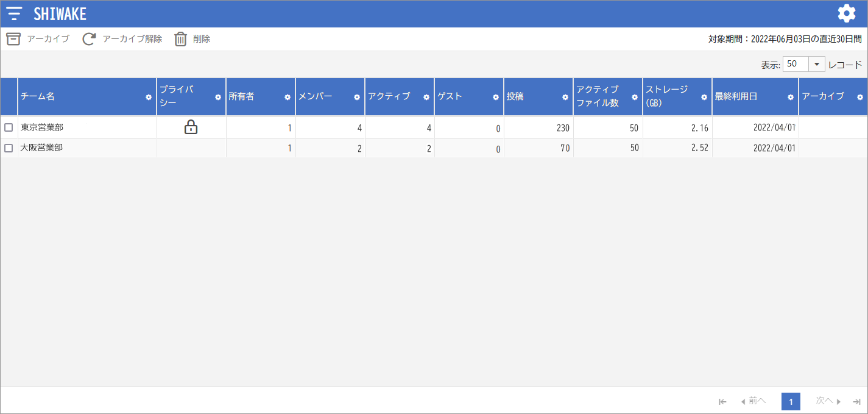This screenshot has width=868, height=414.
Task: Open owner details link for 東京営業部
Action: tap(289, 128)
